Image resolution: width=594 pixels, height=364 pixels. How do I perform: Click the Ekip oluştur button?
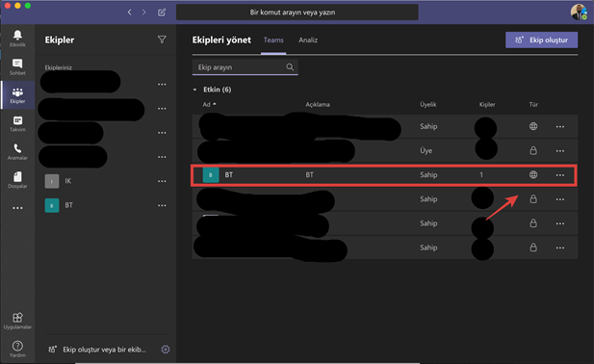pyautogui.click(x=541, y=39)
